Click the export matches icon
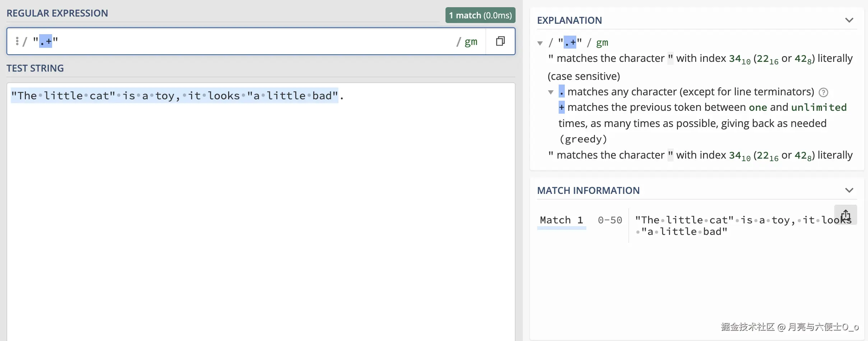The image size is (868, 341). (845, 215)
